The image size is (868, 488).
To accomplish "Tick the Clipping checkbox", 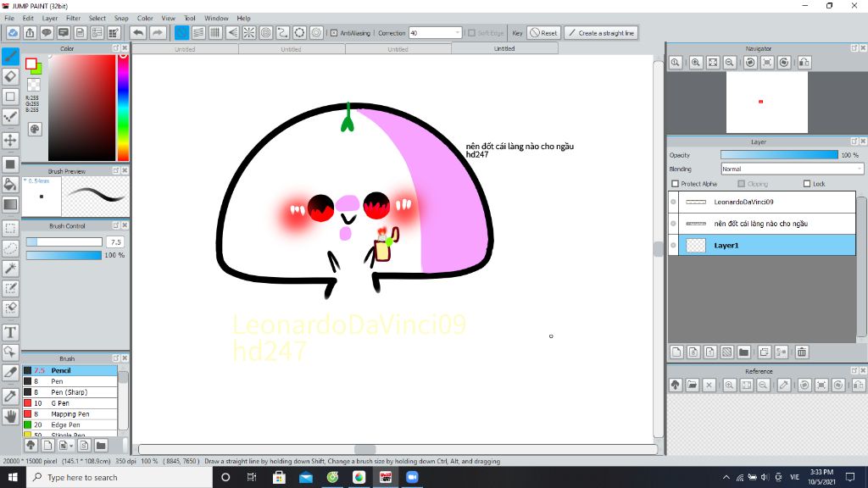I will coord(741,184).
